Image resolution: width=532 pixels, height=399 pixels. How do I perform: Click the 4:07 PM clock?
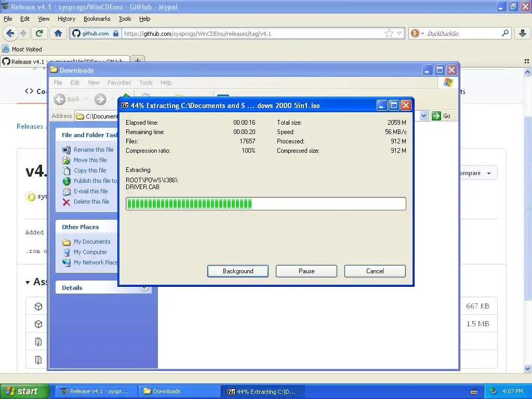(513, 391)
